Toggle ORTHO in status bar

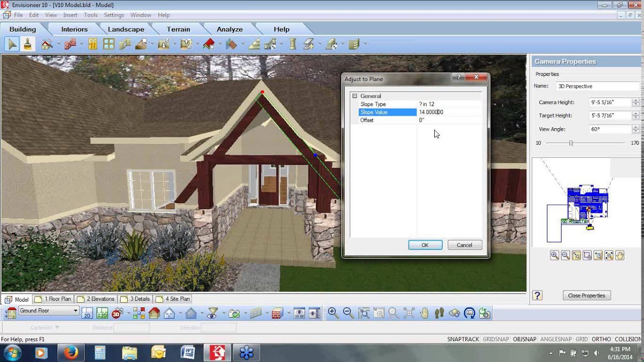601,339
